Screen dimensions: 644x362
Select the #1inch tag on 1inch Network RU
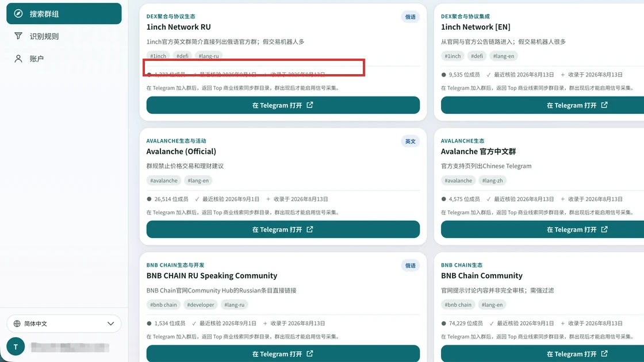pyautogui.click(x=158, y=56)
